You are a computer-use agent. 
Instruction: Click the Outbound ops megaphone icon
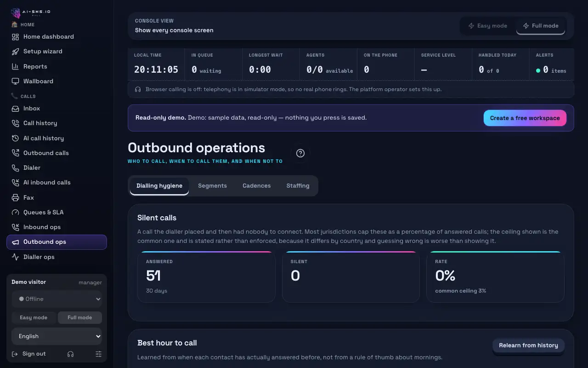[15, 242]
